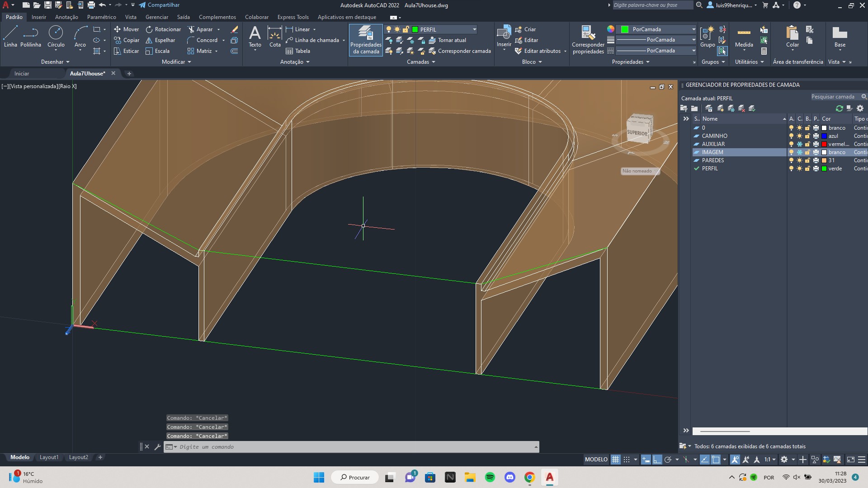Click Editar atributos button
Screen dimensions: 868x488
(538, 51)
